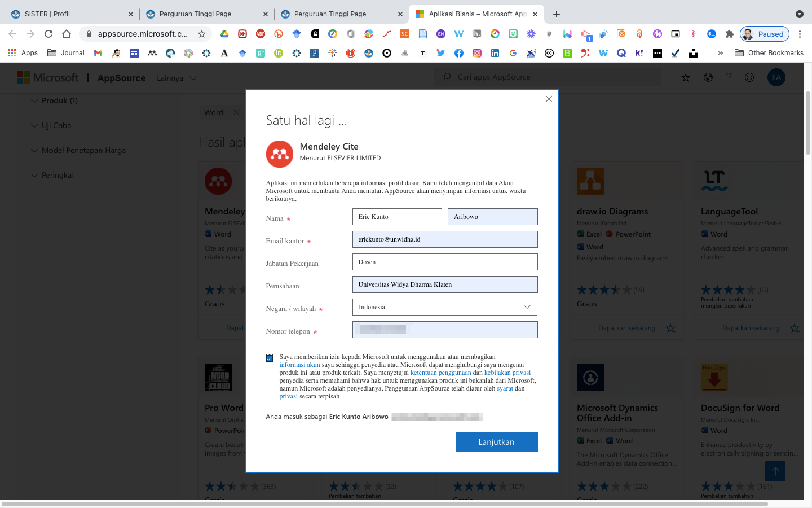Open the Journal bookmarks folder
Viewport: 812px width, 508px height.
point(66,53)
